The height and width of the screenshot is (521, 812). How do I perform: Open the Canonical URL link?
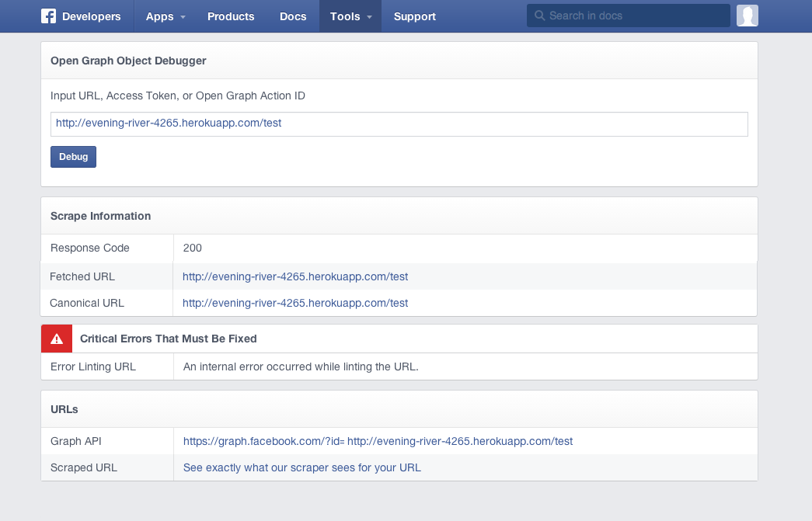(x=295, y=303)
